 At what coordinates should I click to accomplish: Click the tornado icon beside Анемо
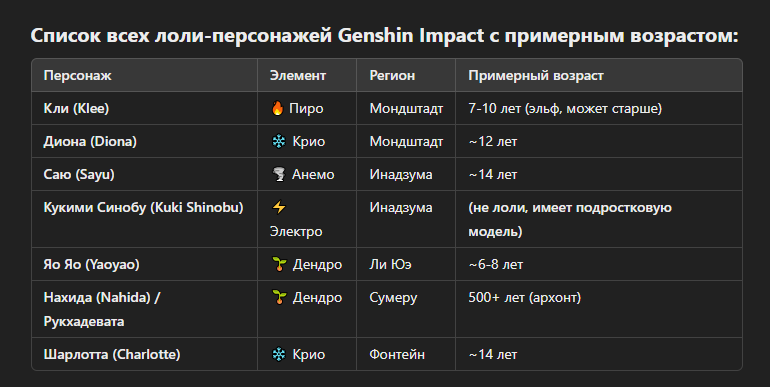pos(278,174)
